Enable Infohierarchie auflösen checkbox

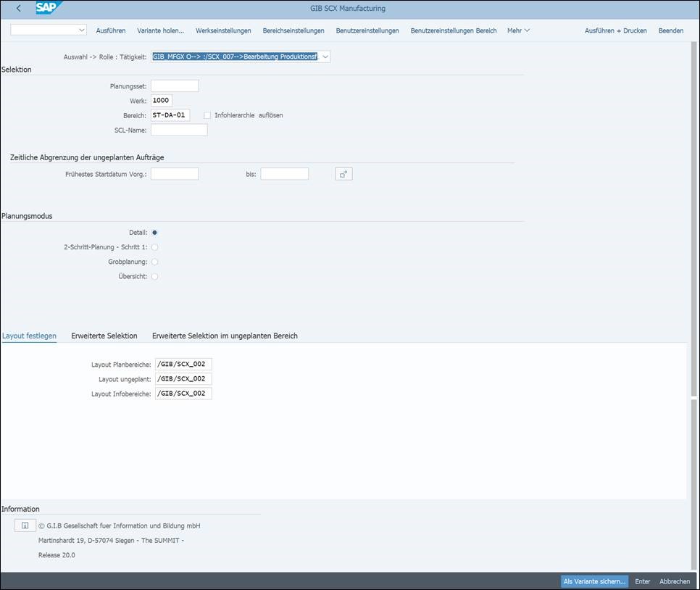point(207,115)
